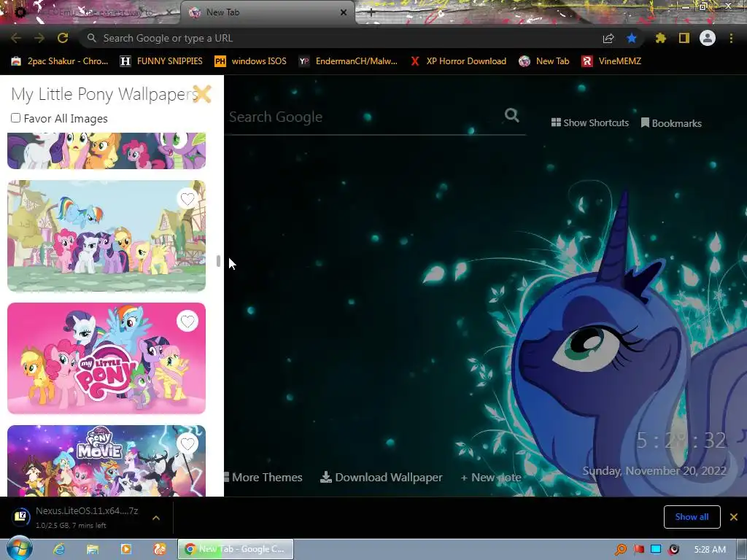Click Download Wallpaper
747x560 pixels.
[x=381, y=477]
